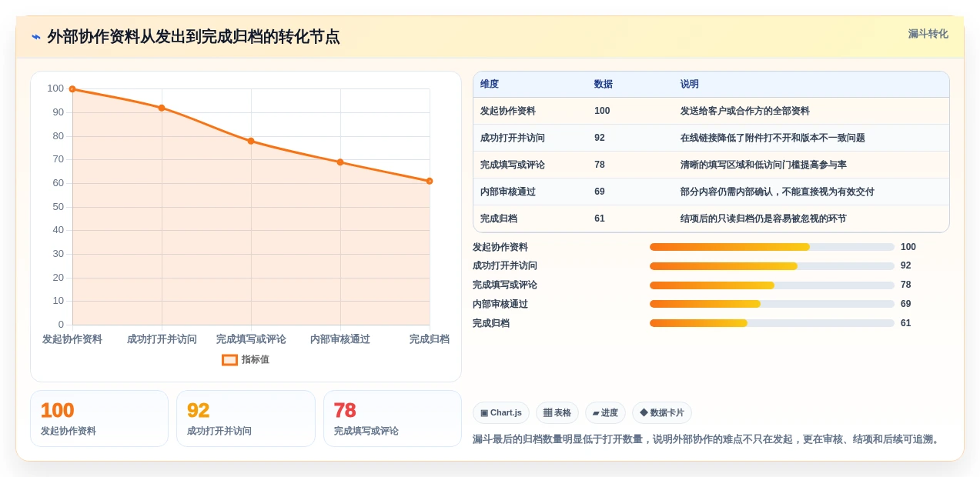Select the table cell 发起协作资料

coord(508,111)
